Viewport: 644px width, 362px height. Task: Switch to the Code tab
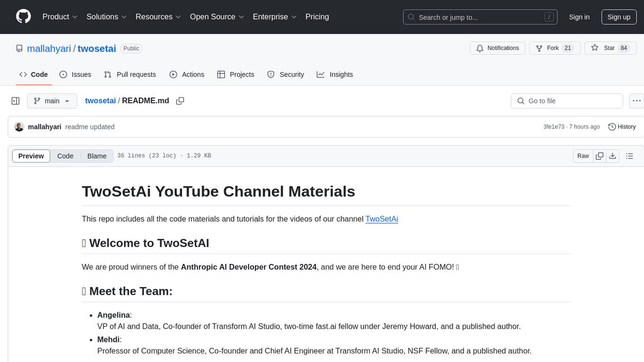(x=34, y=74)
